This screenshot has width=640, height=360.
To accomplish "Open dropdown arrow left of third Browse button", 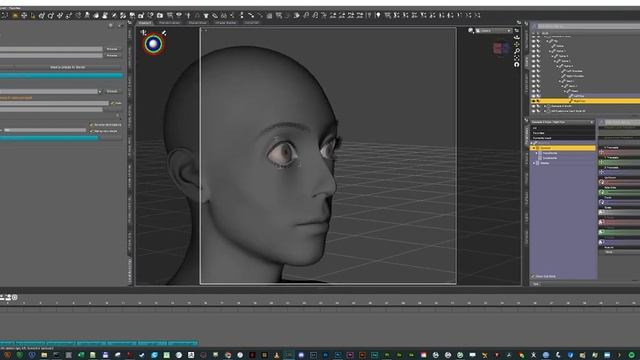I will (x=100, y=91).
